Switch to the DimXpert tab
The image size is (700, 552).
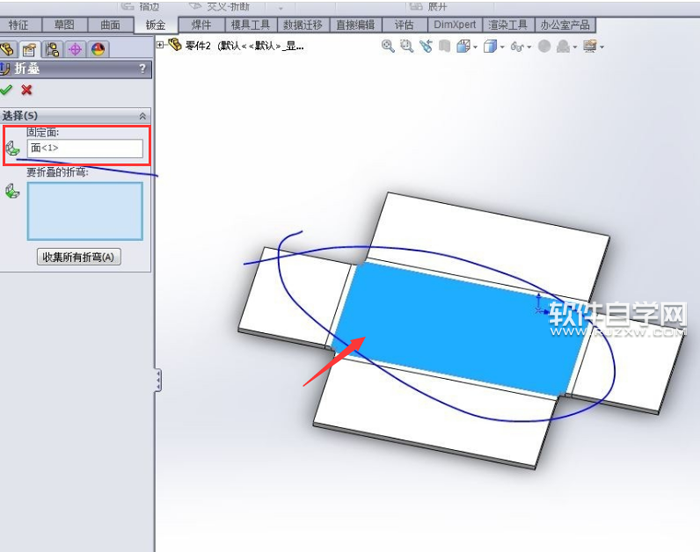(454, 25)
